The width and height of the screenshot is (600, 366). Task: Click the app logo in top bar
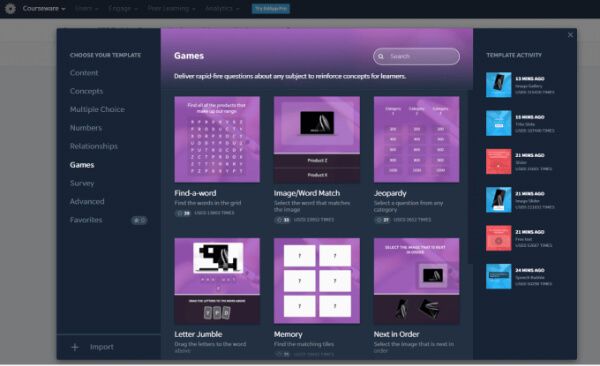pos(10,8)
